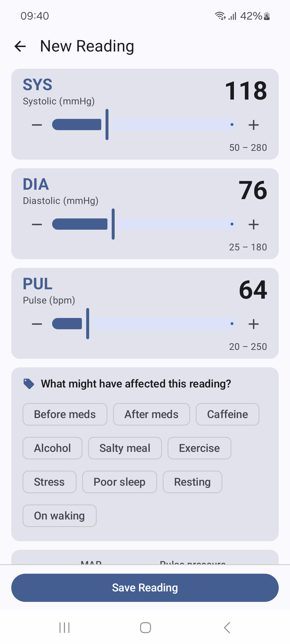Enable the Salty meal tag
Viewport: 290px width, 644px height.
[125, 448]
